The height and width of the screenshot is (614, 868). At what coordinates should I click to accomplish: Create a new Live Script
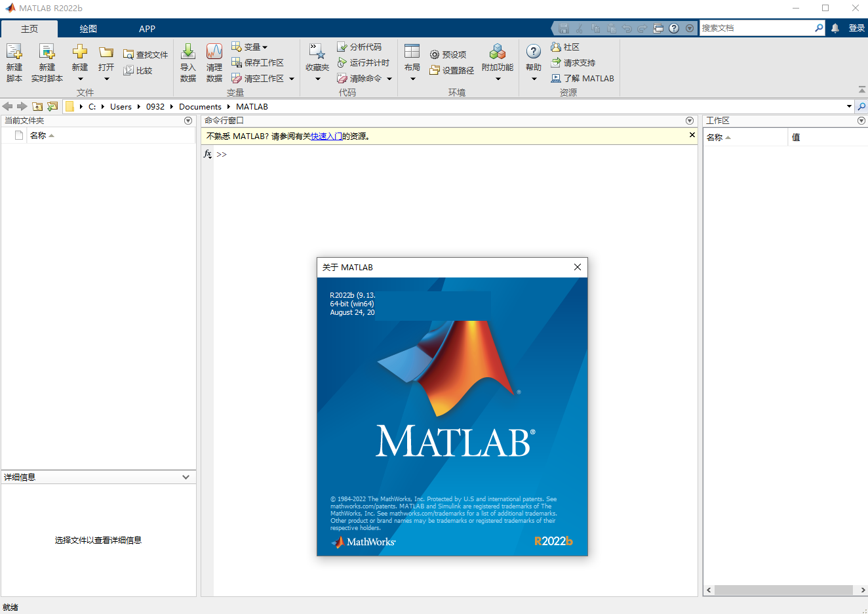(x=47, y=52)
